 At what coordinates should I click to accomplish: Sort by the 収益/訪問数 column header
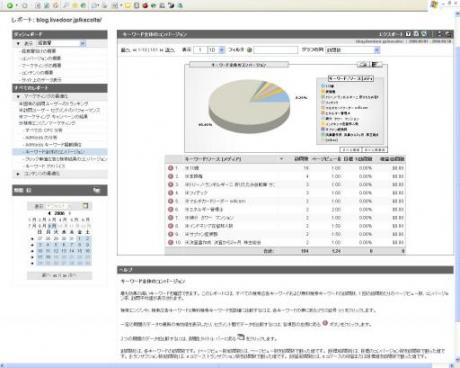coord(392,159)
